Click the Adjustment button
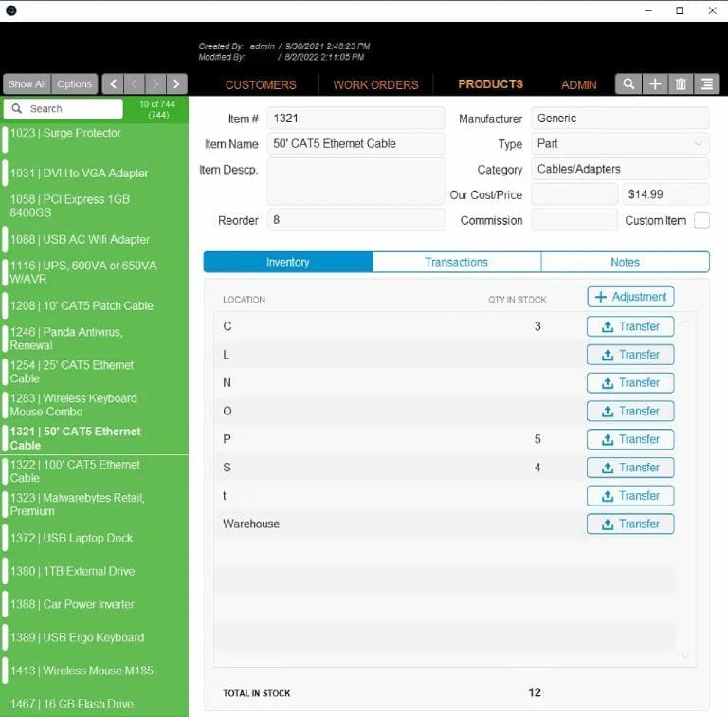Viewport: 728px width, 717px height. 630,297
